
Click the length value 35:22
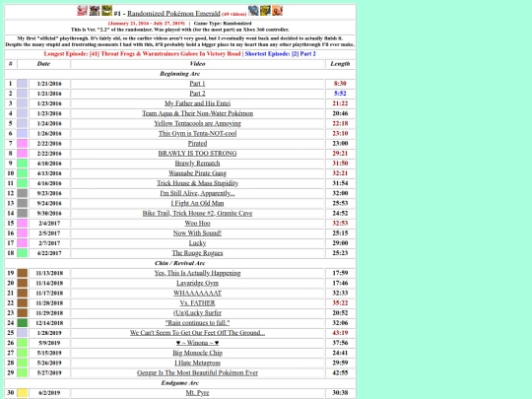point(340,303)
